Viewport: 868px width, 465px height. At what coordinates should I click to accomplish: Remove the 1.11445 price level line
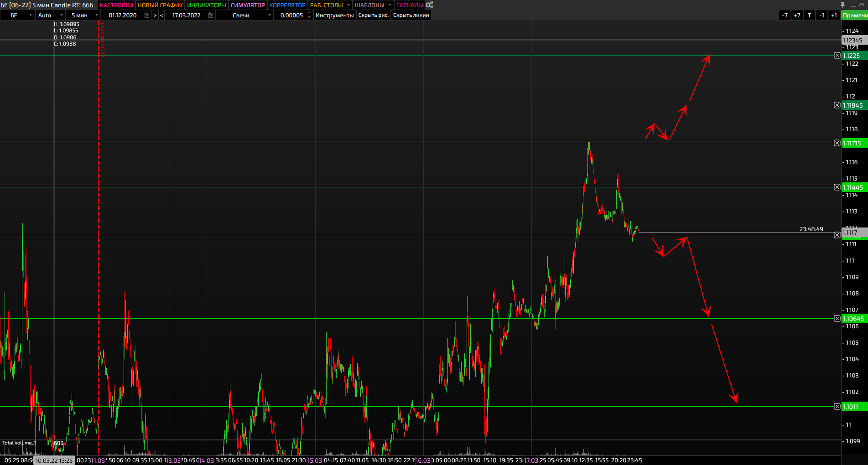click(x=837, y=187)
